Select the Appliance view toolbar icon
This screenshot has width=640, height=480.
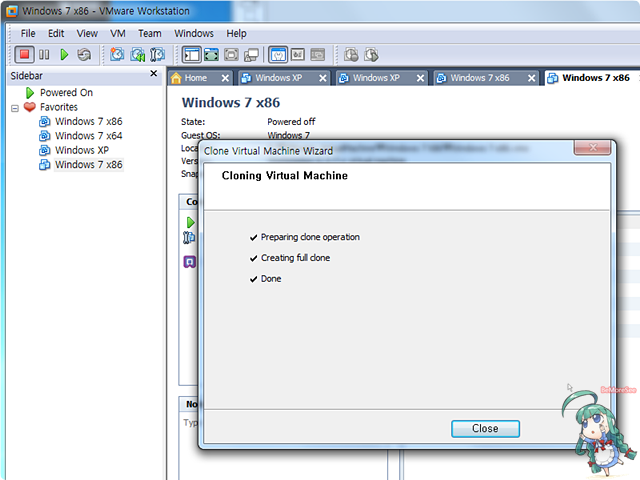click(x=298, y=54)
